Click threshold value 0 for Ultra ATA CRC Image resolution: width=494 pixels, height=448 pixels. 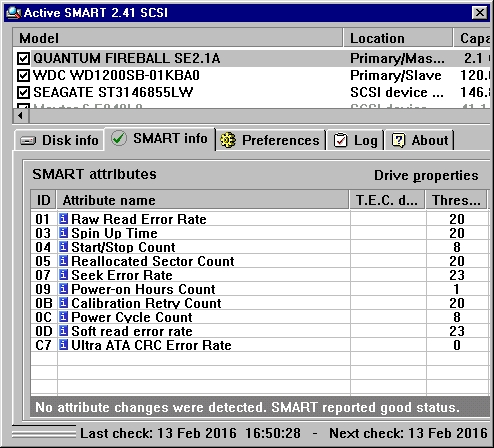point(457,345)
